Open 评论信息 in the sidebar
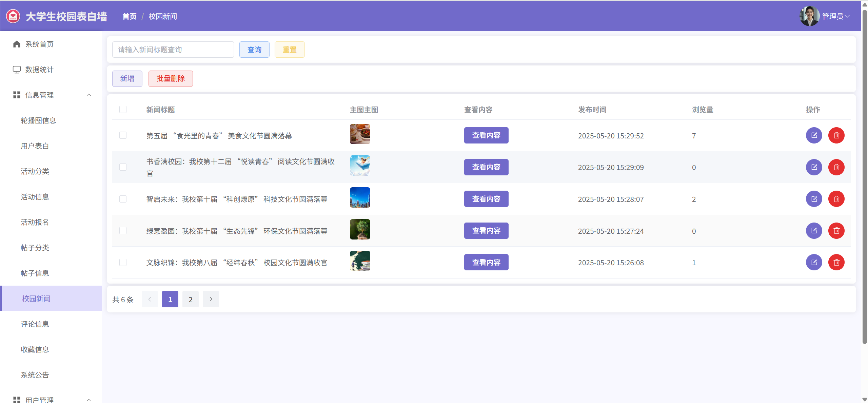The width and height of the screenshot is (868, 403). click(35, 324)
